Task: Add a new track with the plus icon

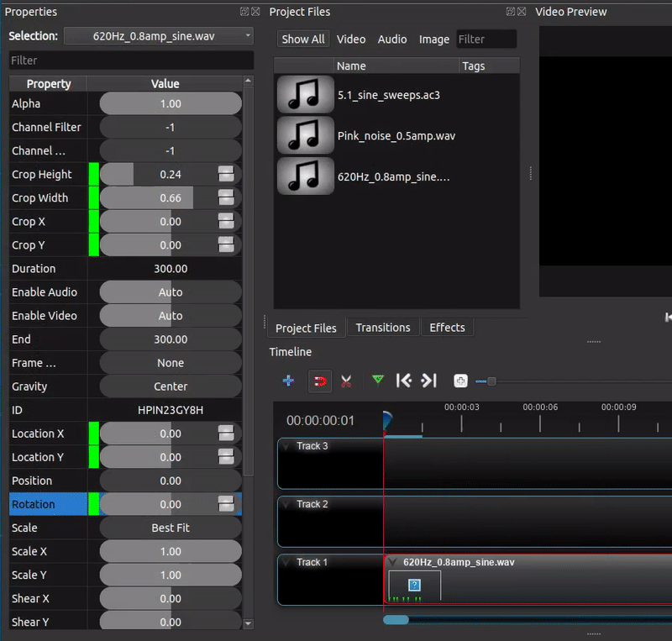Action: click(x=288, y=381)
